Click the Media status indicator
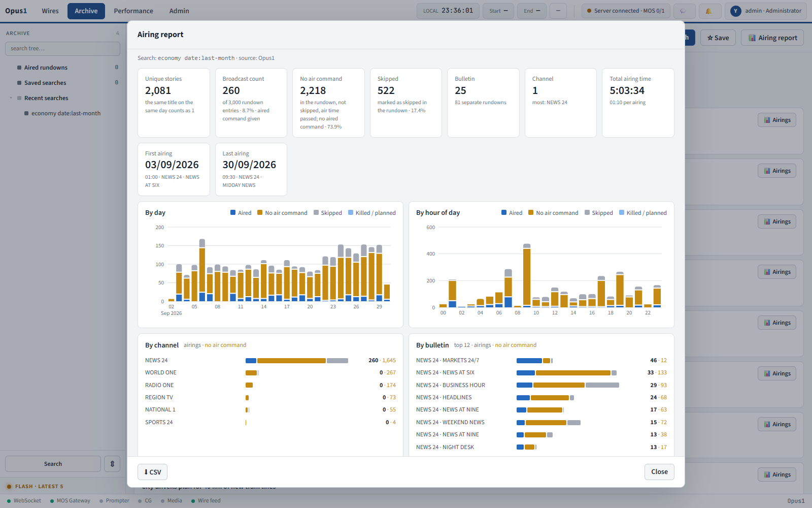The image size is (812, 508). 171,501
